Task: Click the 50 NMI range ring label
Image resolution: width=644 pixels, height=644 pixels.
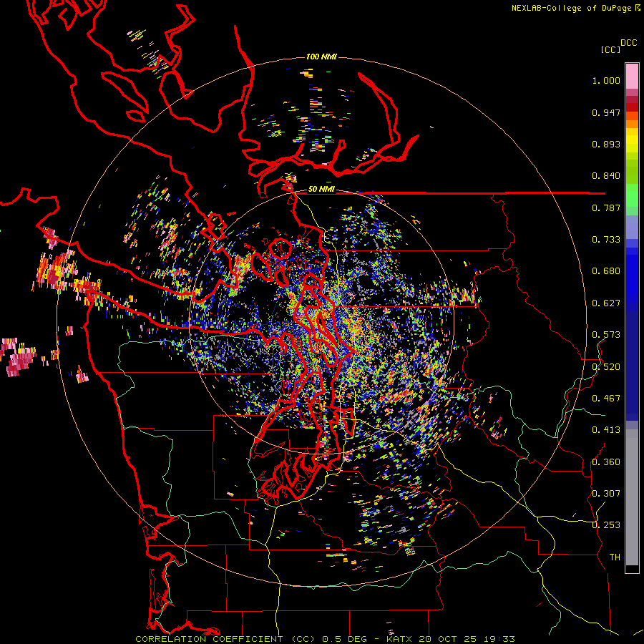Action: click(321, 190)
